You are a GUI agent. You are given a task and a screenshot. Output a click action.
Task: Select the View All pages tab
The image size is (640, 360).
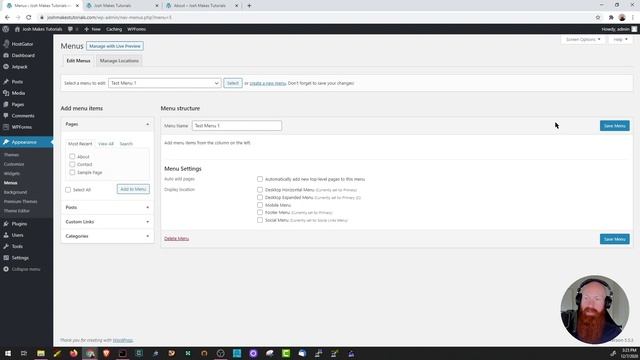[106, 144]
